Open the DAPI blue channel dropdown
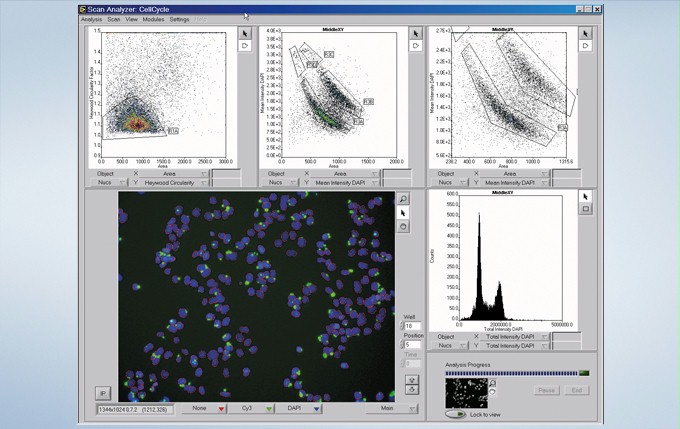 point(299,408)
